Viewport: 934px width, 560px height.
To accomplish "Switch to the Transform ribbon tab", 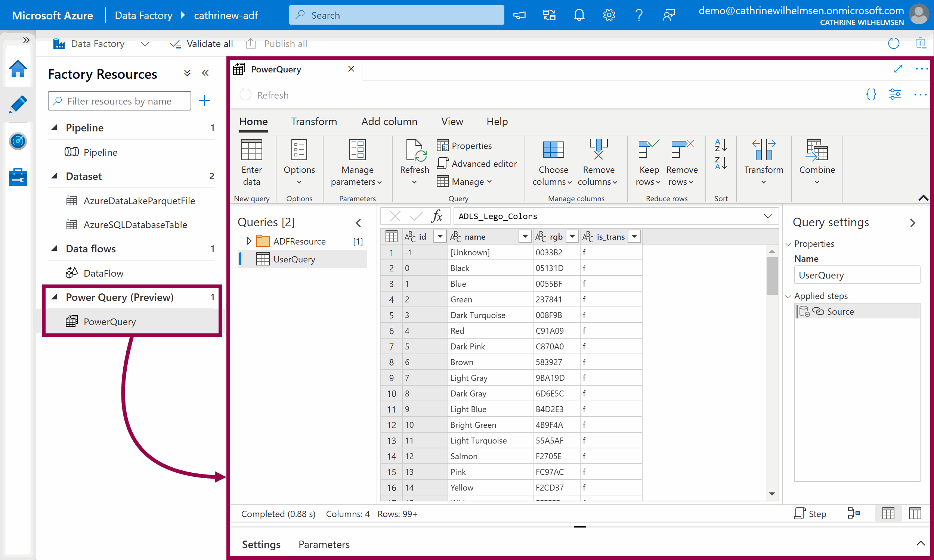I will 314,121.
